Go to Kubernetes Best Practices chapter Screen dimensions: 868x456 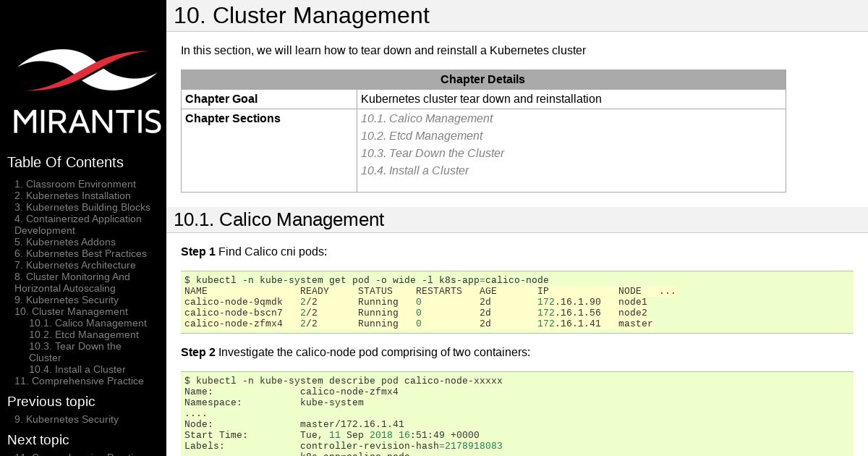80,253
